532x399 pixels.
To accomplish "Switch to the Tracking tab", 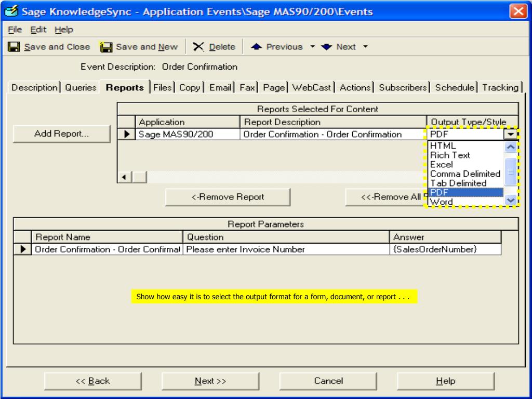I will (x=500, y=87).
